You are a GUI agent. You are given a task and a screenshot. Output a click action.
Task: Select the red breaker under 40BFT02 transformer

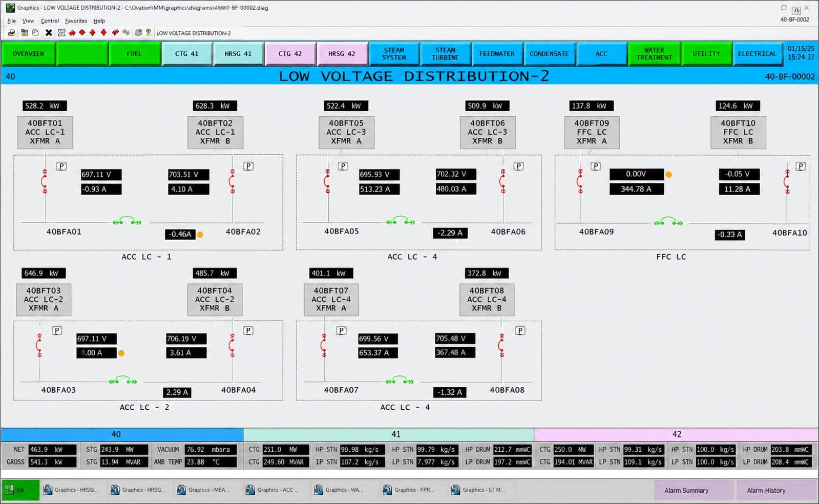tap(233, 181)
